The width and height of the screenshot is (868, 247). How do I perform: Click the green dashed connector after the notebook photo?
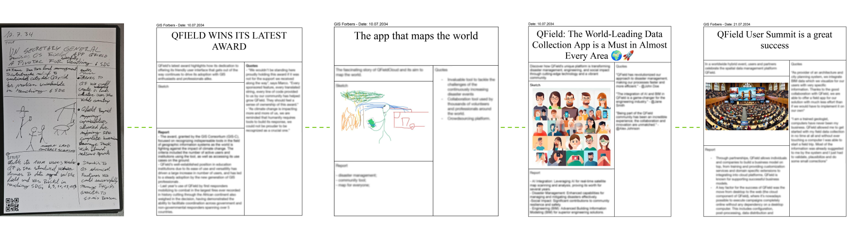(140, 127)
